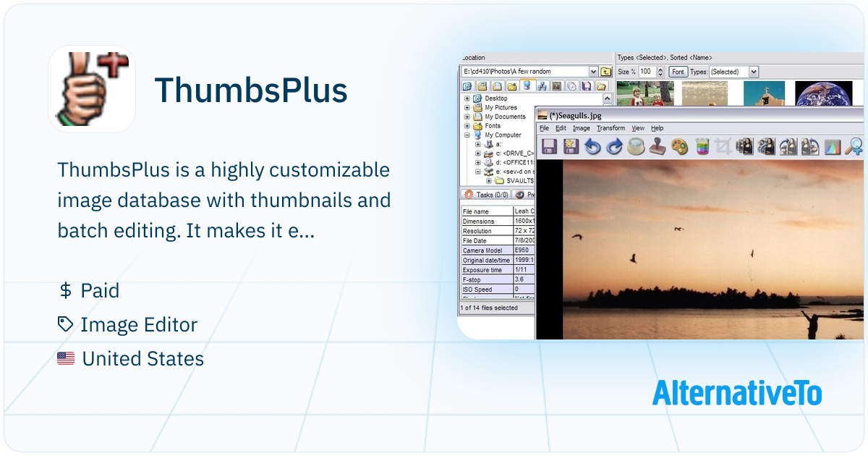Select the Desktop icon tab above folder tree
This screenshot has height=456, width=868.
point(467,86)
